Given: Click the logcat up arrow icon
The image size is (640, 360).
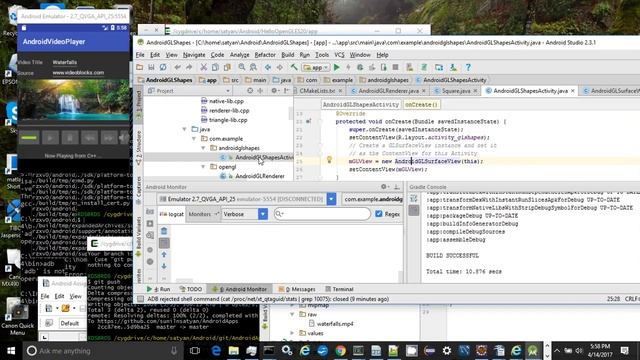Looking at the screenshot, I should point(164,254).
